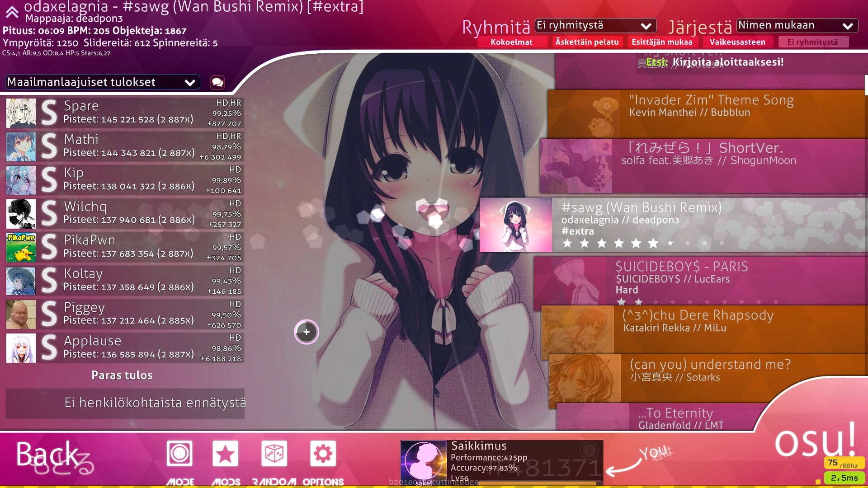
Task: Open Koltay's score of 137 358 649
Action: (x=125, y=281)
